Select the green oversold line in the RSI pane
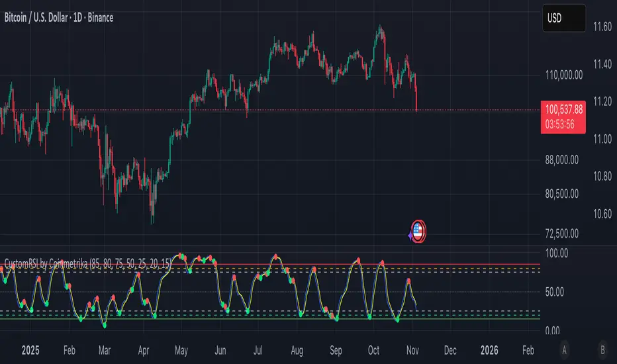This screenshot has height=364, width=617. (x=270, y=318)
